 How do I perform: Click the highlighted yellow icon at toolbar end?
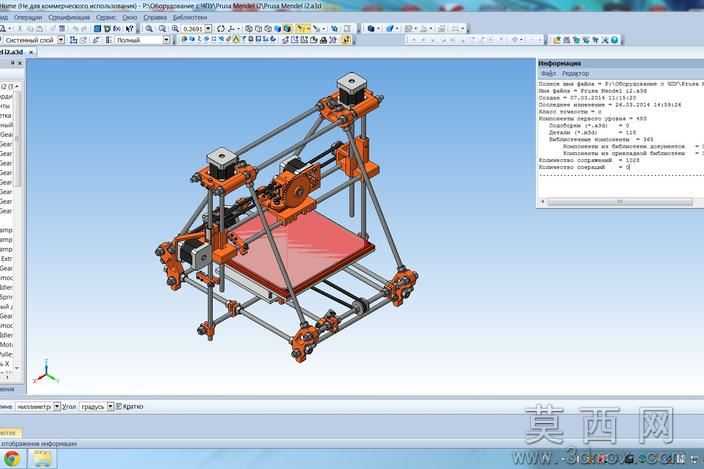point(347,40)
